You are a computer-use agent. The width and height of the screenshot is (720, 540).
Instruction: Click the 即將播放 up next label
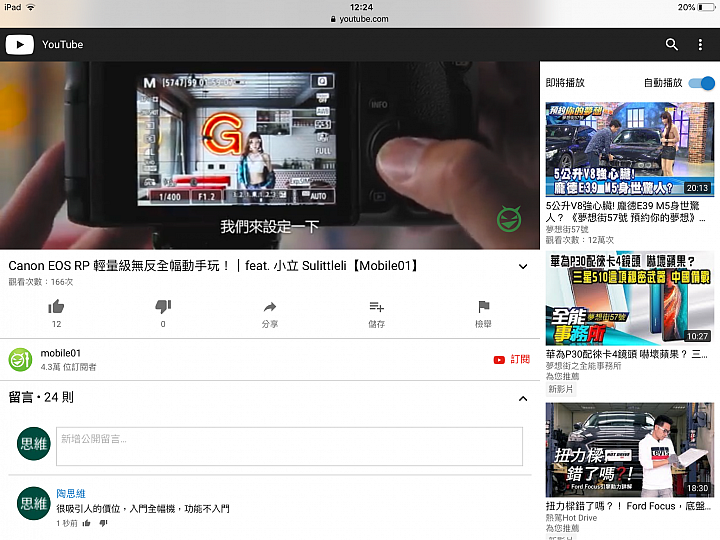pos(565,83)
